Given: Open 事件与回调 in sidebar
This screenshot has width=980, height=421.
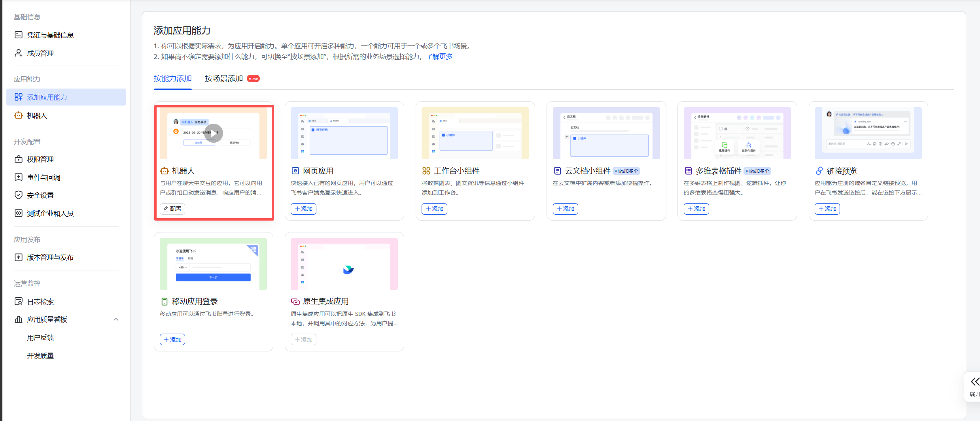Looking at the screenshot, I should [66, 177].
